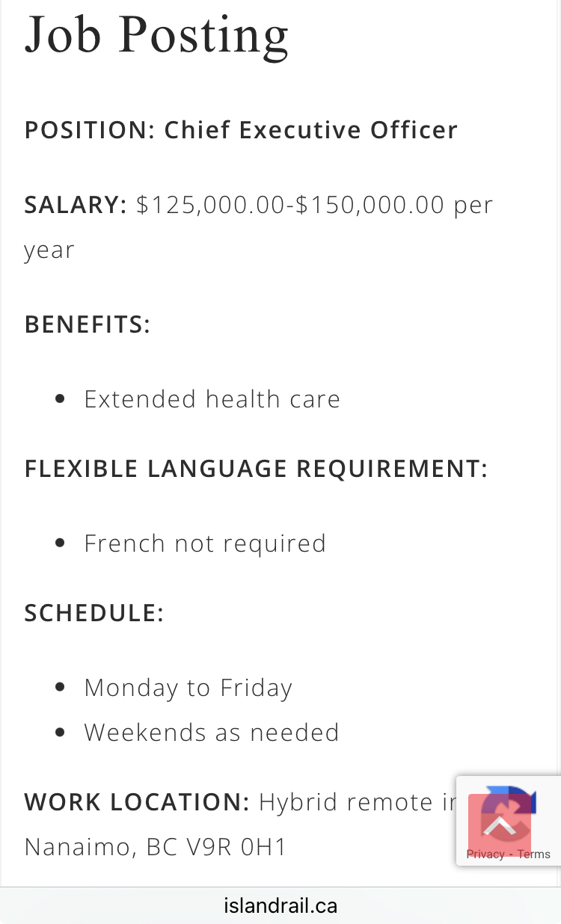Click the $125,000.00-$150,000.00 salary range

(x=291, y=205)
